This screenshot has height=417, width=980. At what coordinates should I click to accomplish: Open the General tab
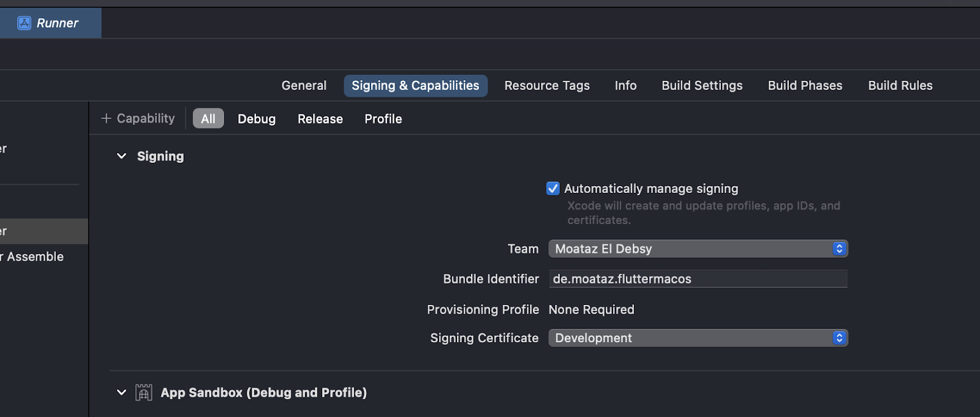click(x=304, y=86)
